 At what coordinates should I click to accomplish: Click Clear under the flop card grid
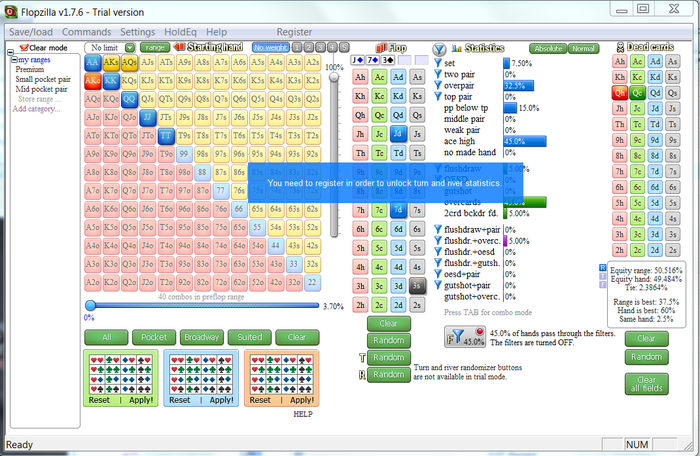tap(388, 323)
